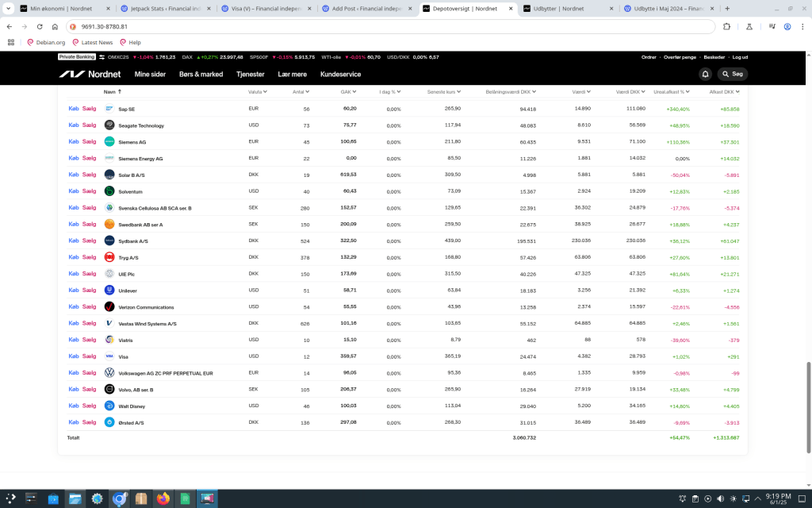Click the Volkswagen logo icon in the list
812x508 pixels.
(x=109, y=373)
